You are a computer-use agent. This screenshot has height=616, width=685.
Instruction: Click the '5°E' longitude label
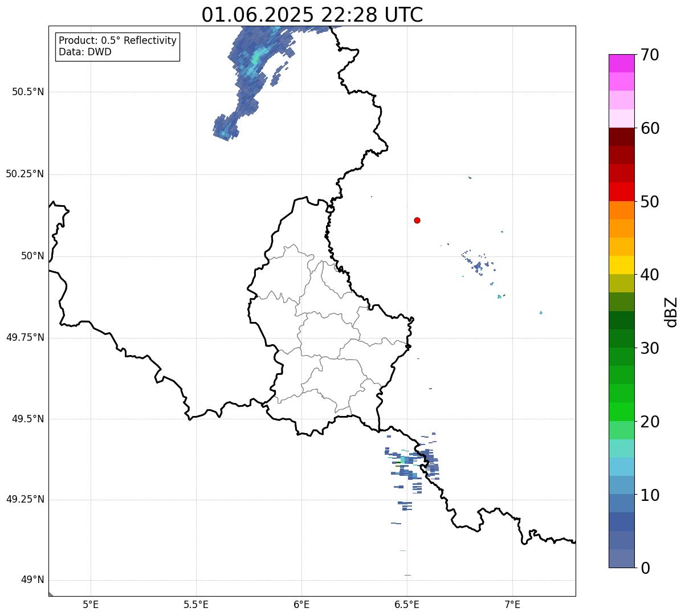[91, 604]
